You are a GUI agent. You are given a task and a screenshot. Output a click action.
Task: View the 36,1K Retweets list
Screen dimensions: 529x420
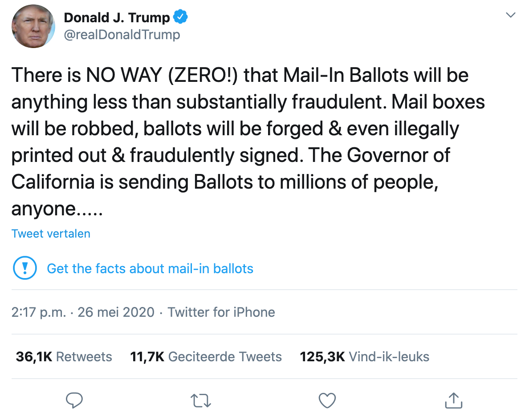tap(64, 356)
